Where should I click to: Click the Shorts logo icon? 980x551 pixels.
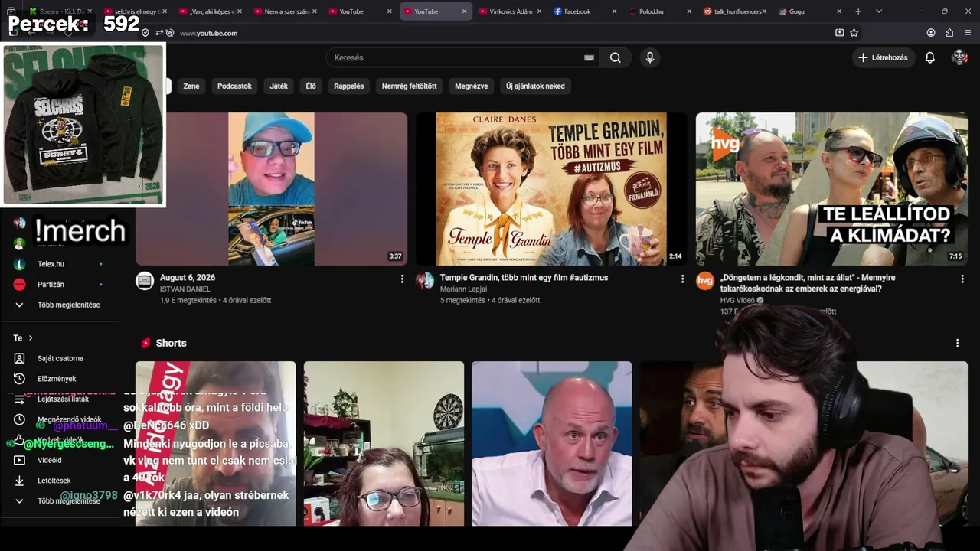coord(145,343)
